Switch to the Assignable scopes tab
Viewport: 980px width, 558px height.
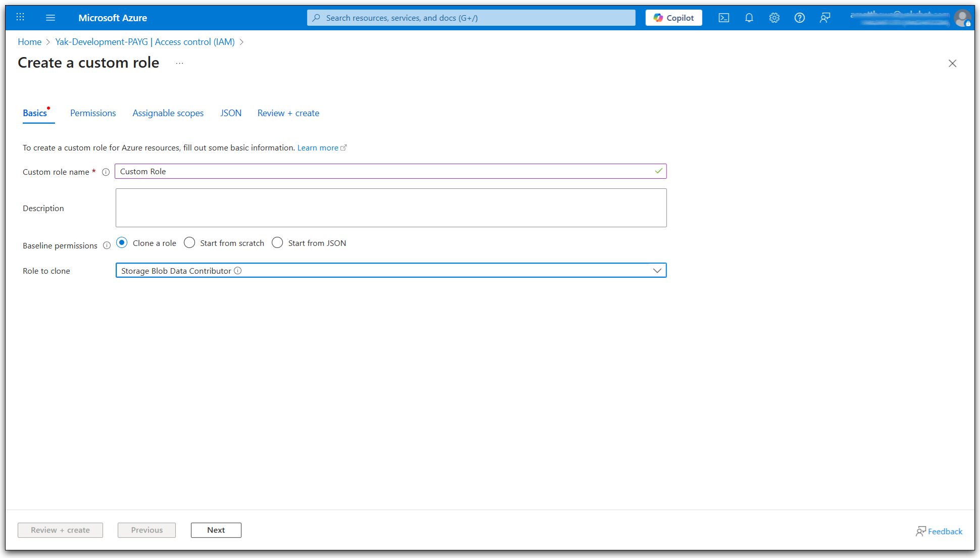168,113
